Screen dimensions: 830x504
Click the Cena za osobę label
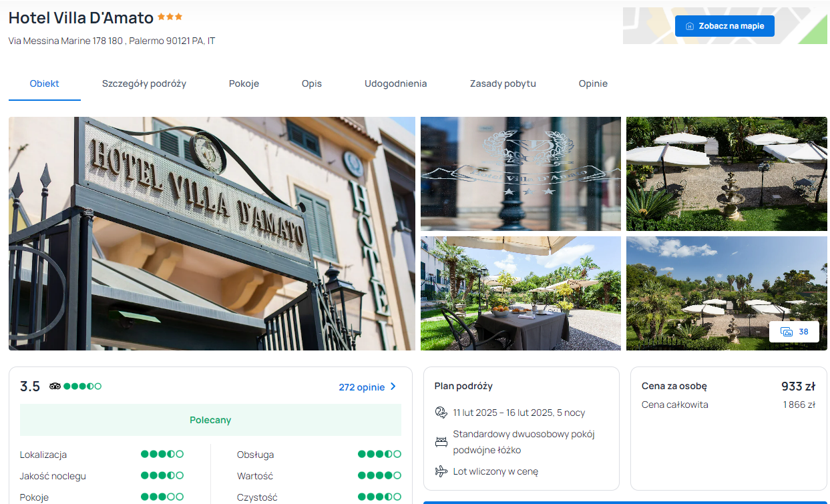(674, 386)
